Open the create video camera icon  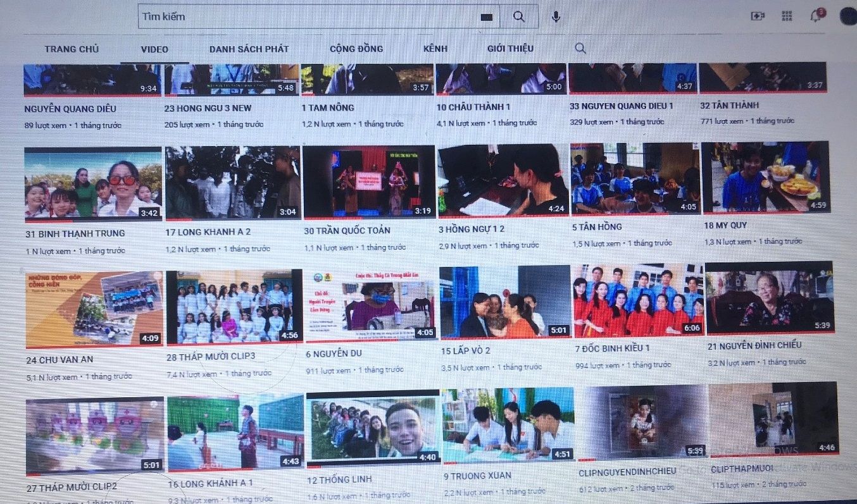[x=758, y=16]
